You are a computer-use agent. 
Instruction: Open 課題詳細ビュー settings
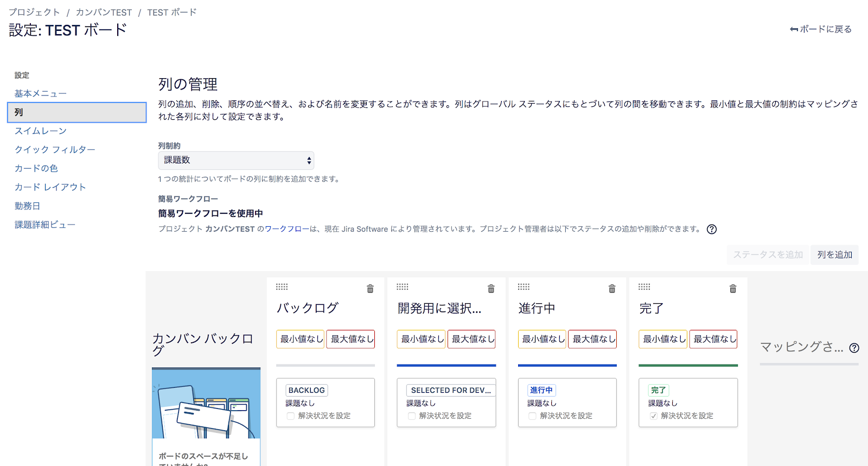tap(45, 225)
